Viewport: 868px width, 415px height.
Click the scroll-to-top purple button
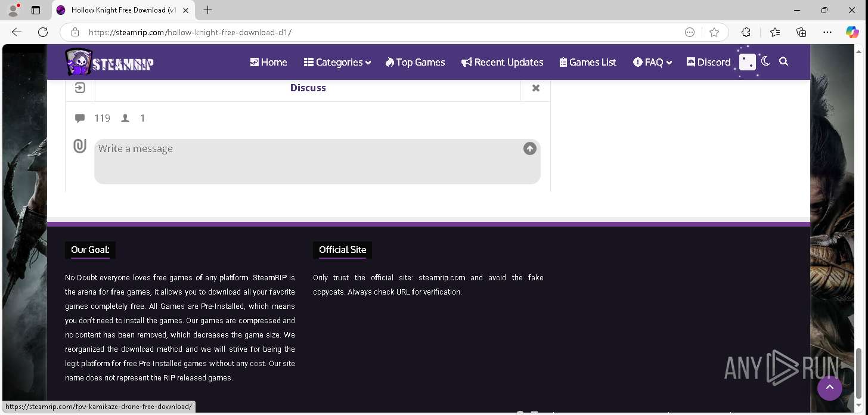click(x=830, y=388)
